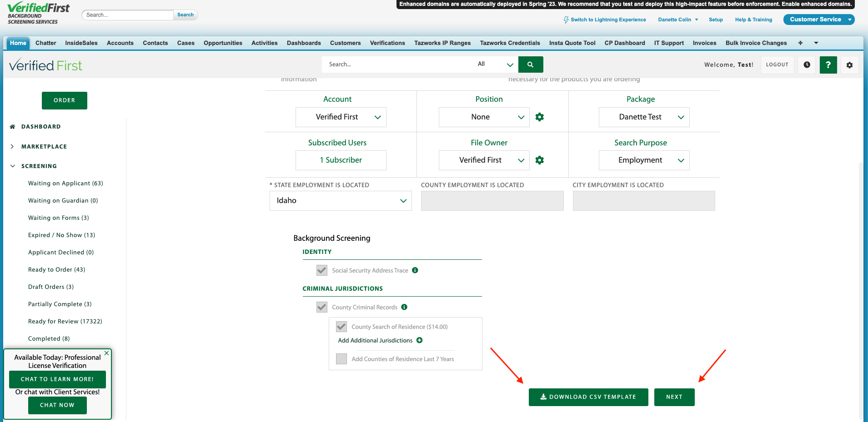Click info icon for Social Security Address Trace
Screen dimensions: 868x422
click(415, 270)
